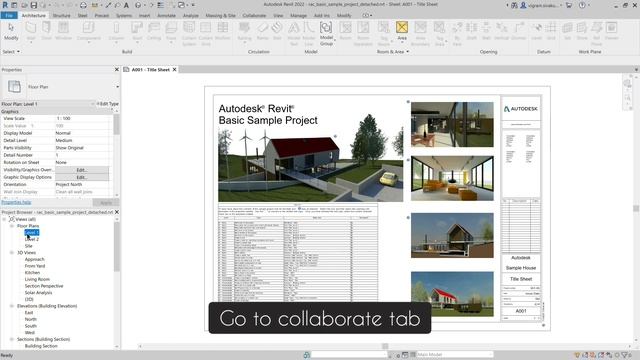Image resolution: width=640 pixels, height=360 pixels.
Task: Close the Properties palette
Action: [117, 70]
